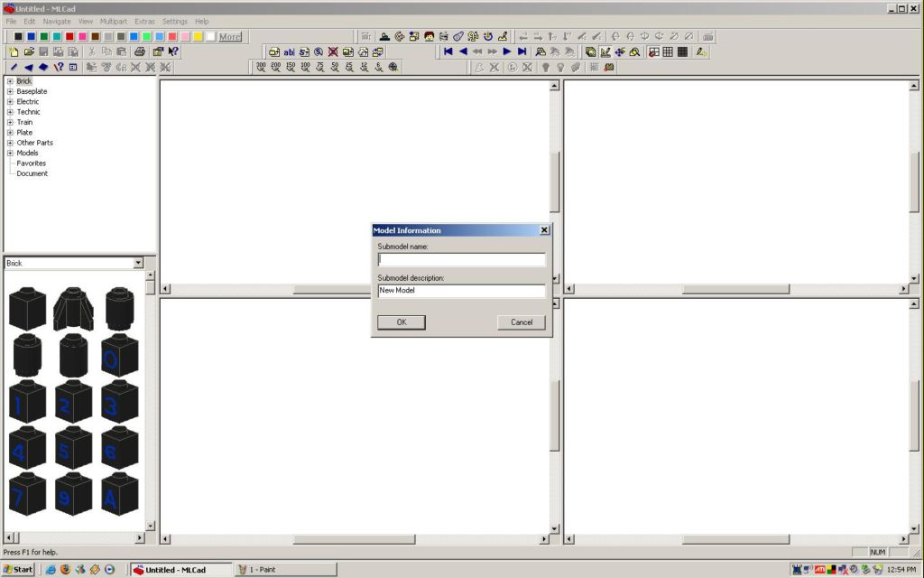Click OK in Model Information dialog
The width and height of the screenshot is (924, 578).
coord(401,322)
